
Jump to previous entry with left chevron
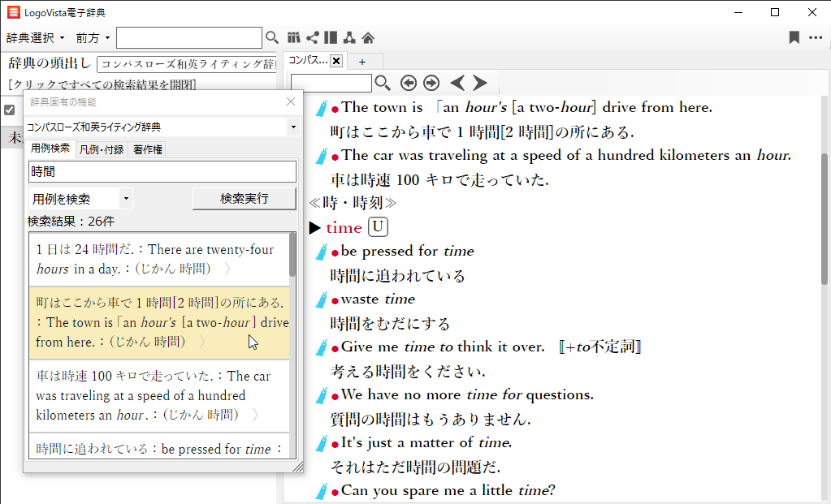coord(457,83)
